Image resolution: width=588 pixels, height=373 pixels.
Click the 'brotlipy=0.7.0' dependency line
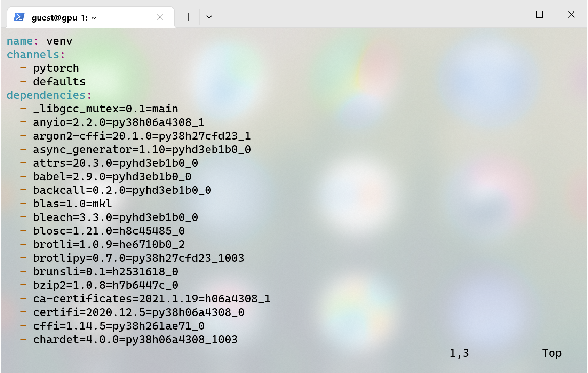[139, 258]
